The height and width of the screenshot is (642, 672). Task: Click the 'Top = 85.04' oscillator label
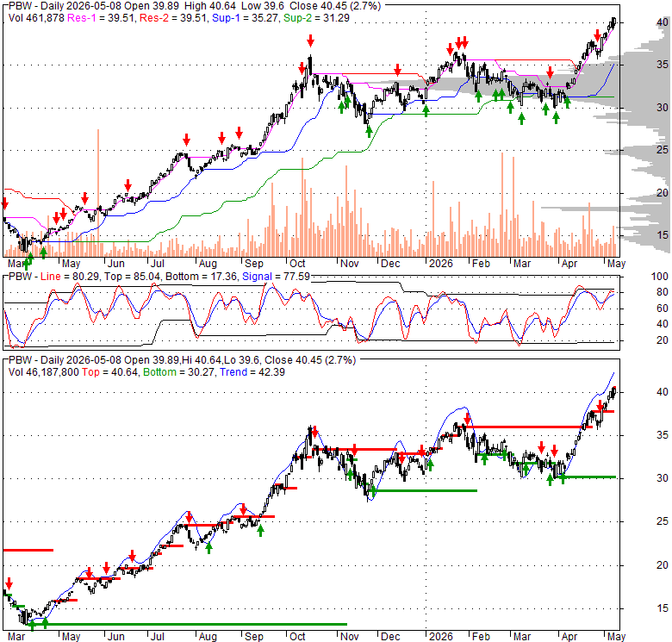pyautogui.click(x=134, y=277)
